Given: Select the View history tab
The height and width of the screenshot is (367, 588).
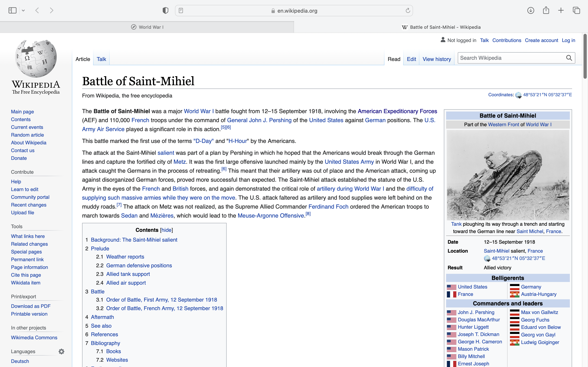Looking at the screenshot, I should click(x=437, y=59).
